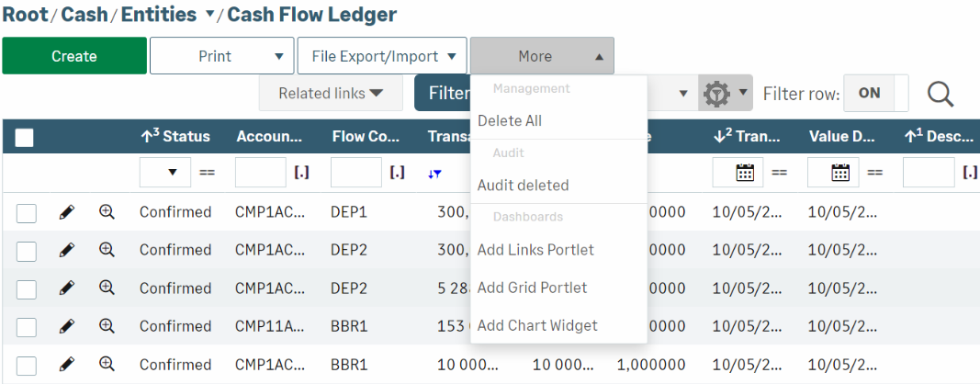Open the Status filter dropdown
This screenshot has height=384, width=980.
(165, 173)
